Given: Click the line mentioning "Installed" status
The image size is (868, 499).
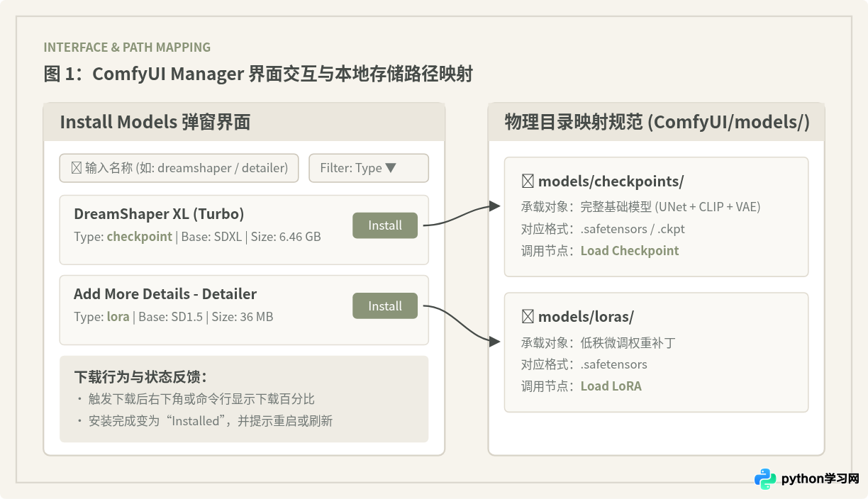Looking at the screenshot, I should click(x=210, y=421).
